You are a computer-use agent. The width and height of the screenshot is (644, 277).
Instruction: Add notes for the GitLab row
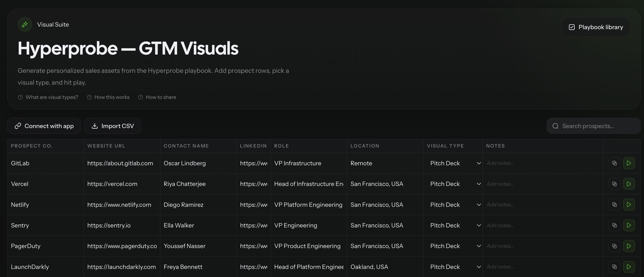(x=543, y=163)
